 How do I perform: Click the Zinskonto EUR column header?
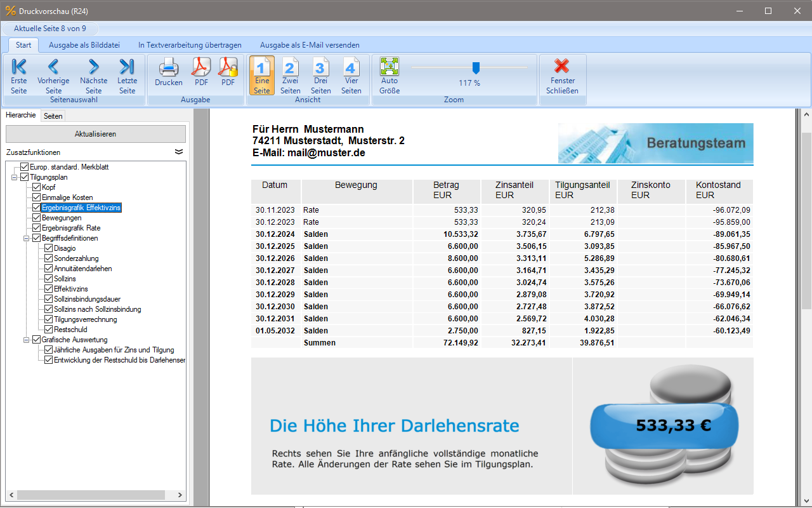coord(651,190)
